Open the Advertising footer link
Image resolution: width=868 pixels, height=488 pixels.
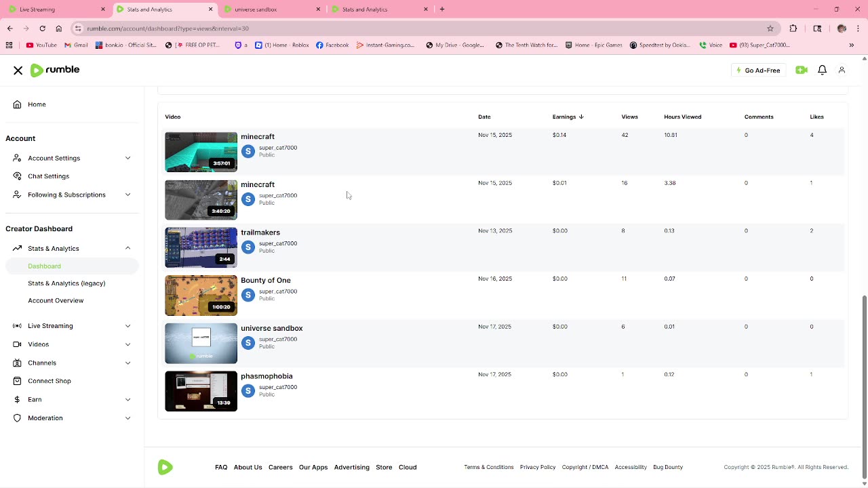351,467
